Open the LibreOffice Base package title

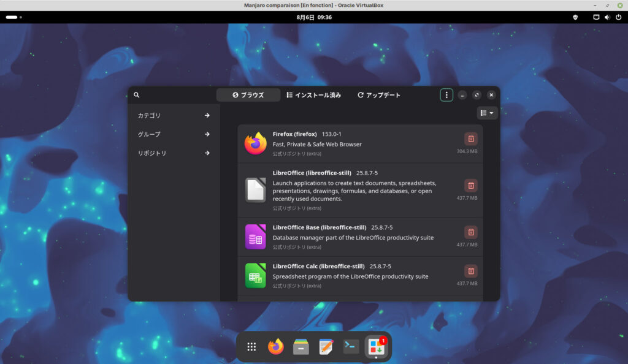320,227
